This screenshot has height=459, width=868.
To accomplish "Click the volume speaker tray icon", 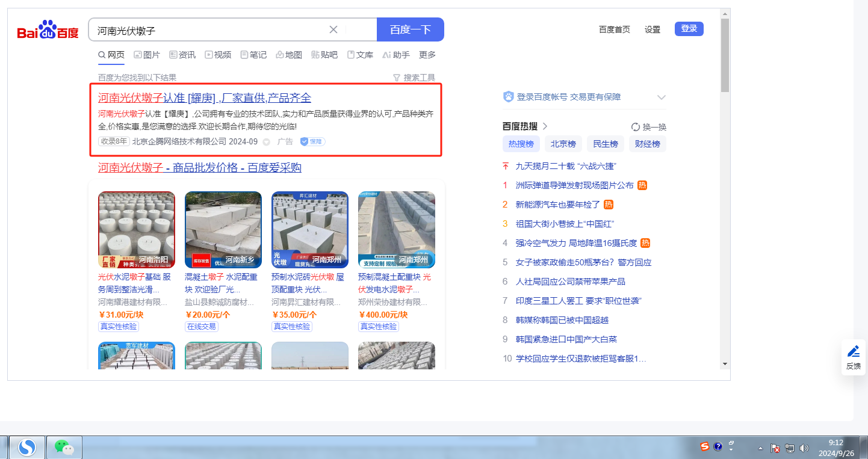I will 804,448.
